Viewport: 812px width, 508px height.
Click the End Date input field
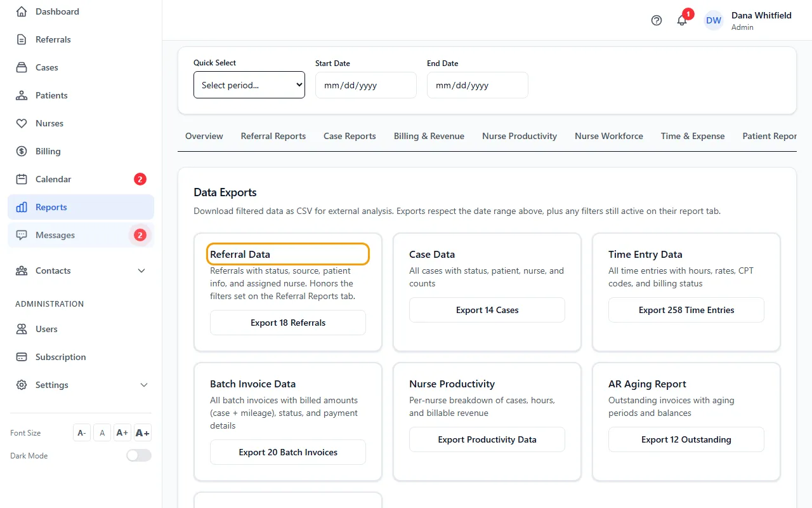[x=478, y=85]
